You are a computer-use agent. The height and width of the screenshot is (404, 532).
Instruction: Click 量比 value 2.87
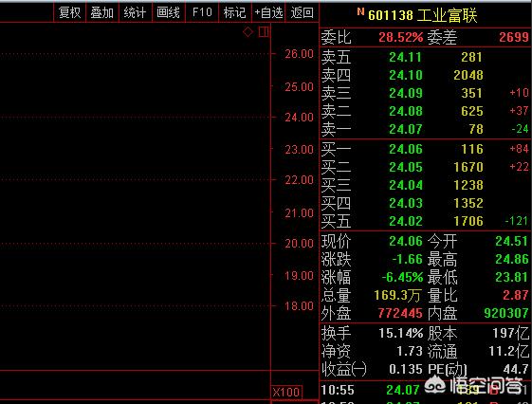[x=515, y=295]
